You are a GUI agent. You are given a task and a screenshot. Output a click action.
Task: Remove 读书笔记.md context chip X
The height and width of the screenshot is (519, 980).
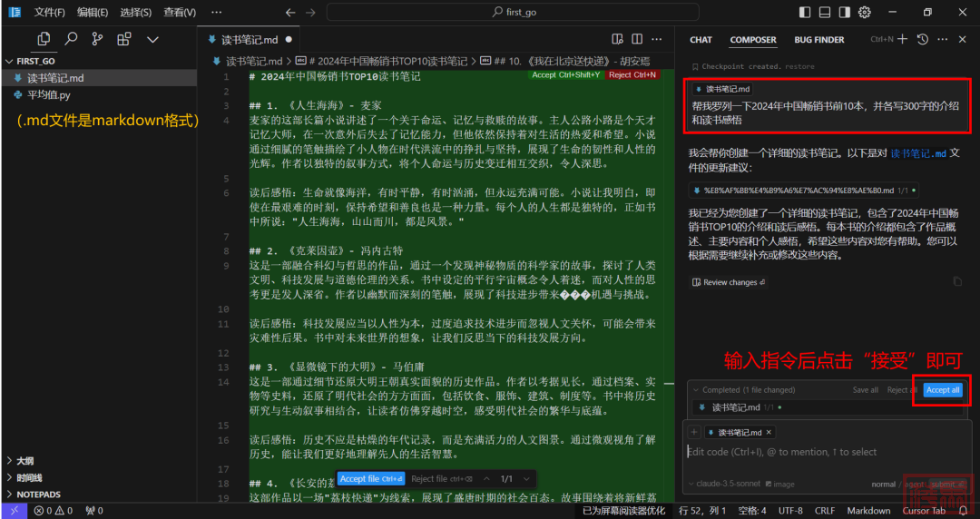769,432
